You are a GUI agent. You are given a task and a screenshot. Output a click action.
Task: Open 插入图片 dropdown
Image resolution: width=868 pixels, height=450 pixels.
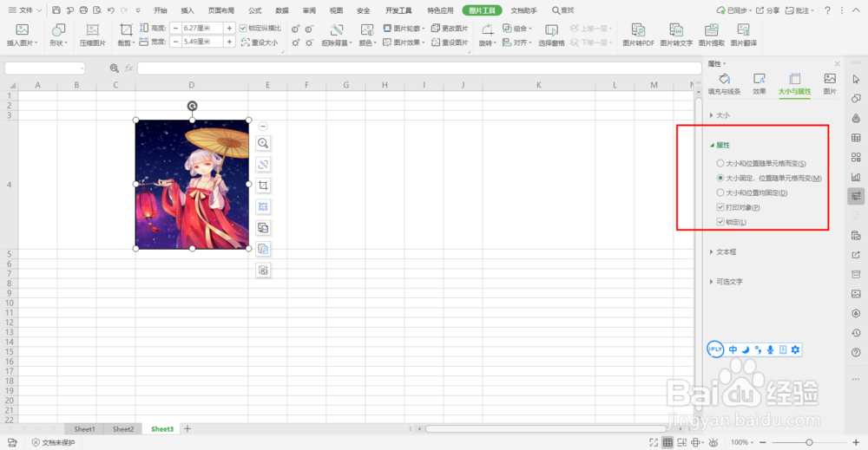(x=23, y=42)
